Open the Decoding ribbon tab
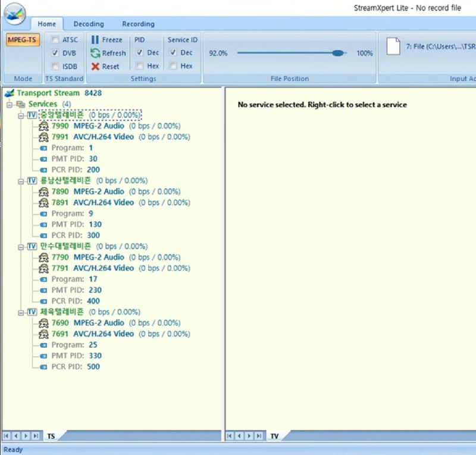 89,24
